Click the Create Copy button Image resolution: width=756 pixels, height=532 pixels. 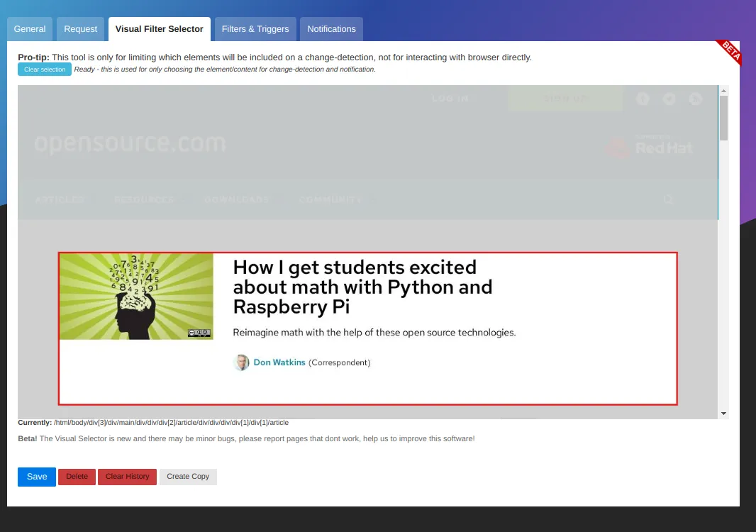point(188,477)
